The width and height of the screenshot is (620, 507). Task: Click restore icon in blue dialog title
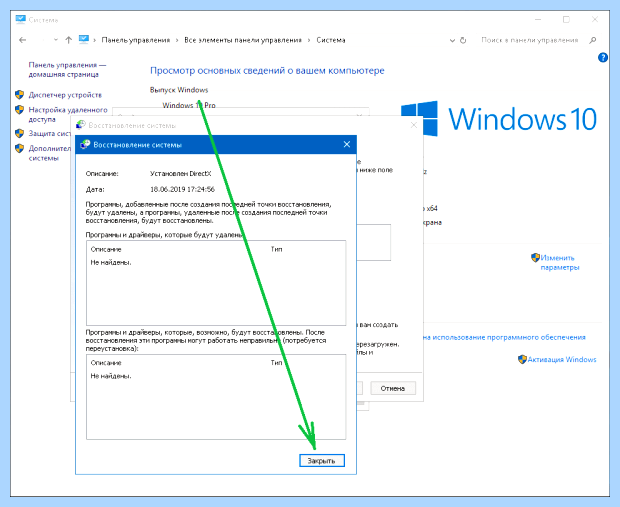pos(85,144)
